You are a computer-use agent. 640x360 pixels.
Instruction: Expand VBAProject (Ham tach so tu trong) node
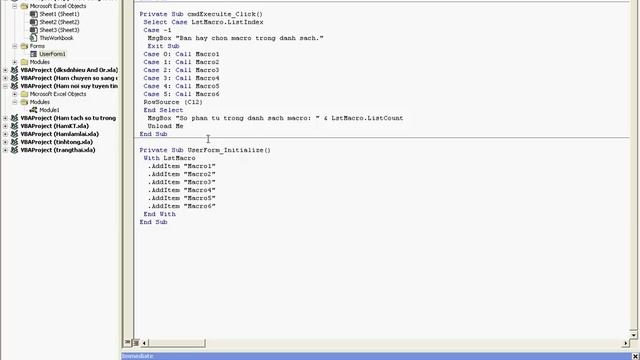tap(5, 118)
